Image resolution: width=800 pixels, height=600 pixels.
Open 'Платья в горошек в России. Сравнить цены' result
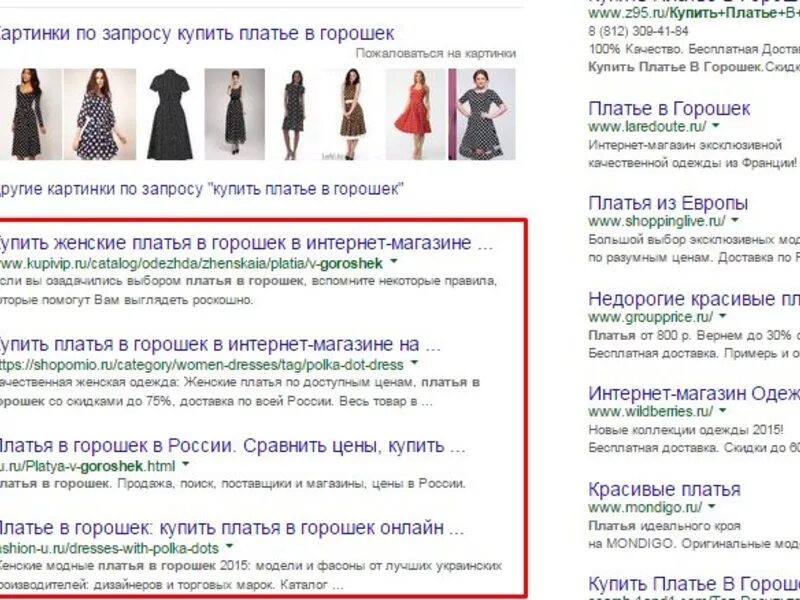(232, 446)
